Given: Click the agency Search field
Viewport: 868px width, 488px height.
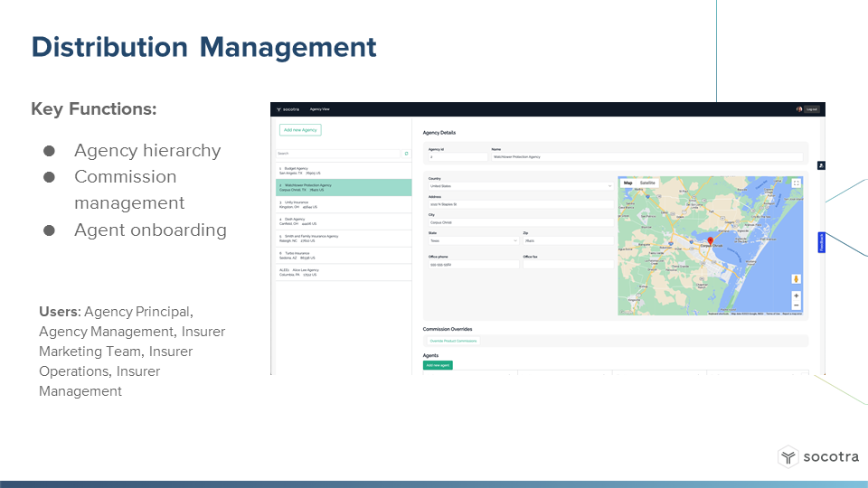Looking at the screenshot, I should pos(338,154).
